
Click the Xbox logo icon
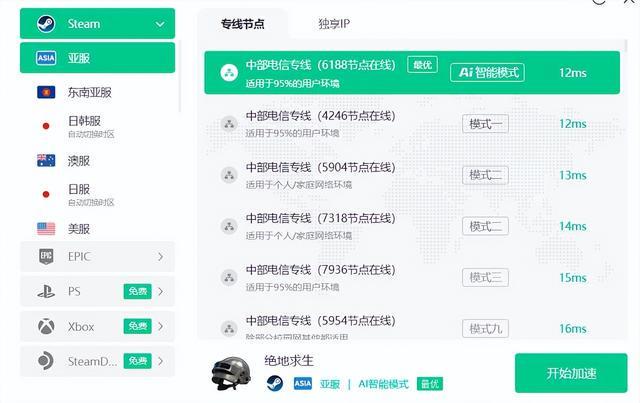click(x=46, y=326)
